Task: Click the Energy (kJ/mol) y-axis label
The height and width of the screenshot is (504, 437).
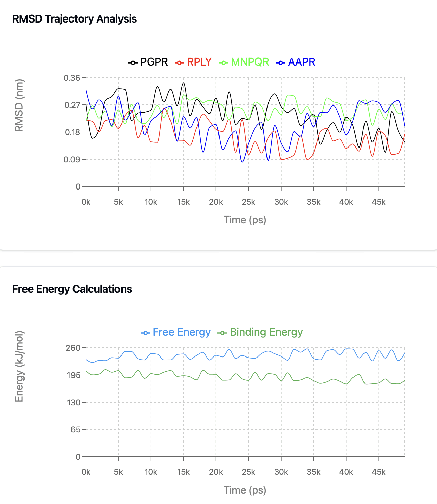Action: (x=19, y=366)
